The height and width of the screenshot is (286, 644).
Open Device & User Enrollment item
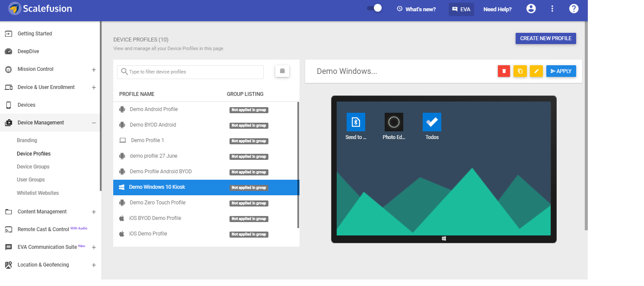coord(46,87)
